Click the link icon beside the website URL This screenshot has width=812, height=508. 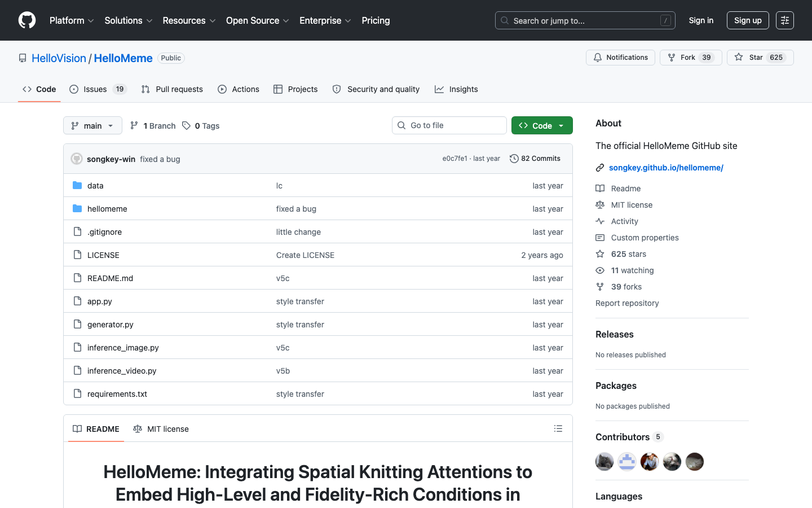pos(600,168)
